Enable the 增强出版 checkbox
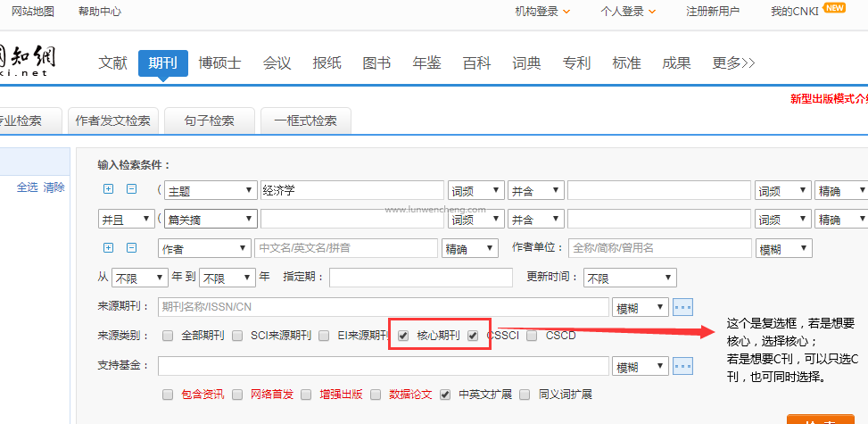This screenshot has width=868, height=424. coord(306,395)
